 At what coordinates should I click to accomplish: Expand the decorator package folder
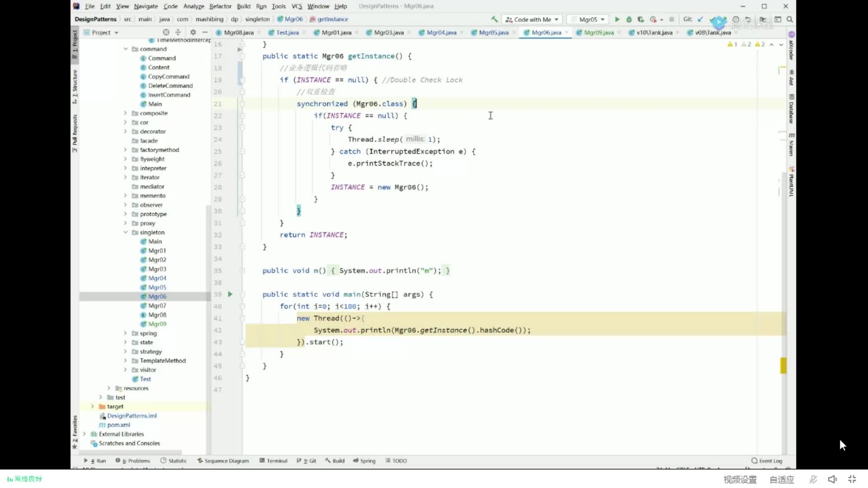126,131
